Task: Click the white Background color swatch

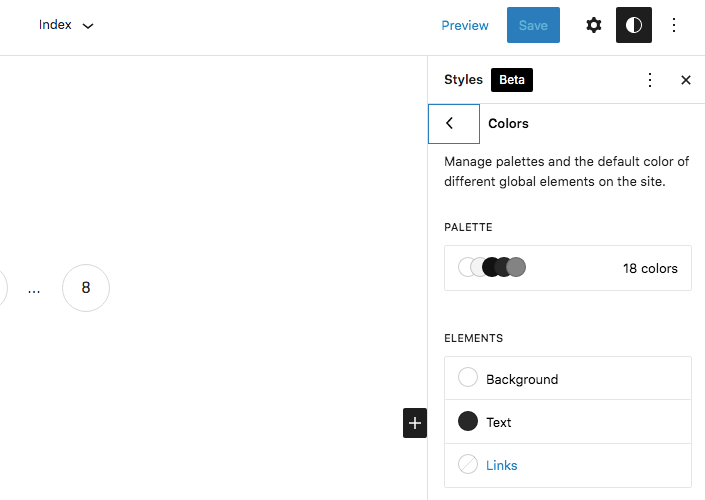Action: [468, 378]
